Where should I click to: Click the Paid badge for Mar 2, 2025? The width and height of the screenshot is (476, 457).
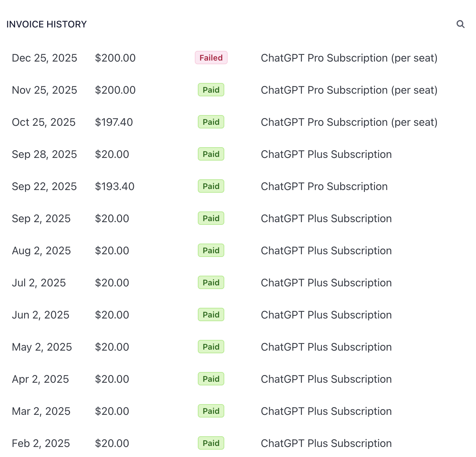click(211, 411)
